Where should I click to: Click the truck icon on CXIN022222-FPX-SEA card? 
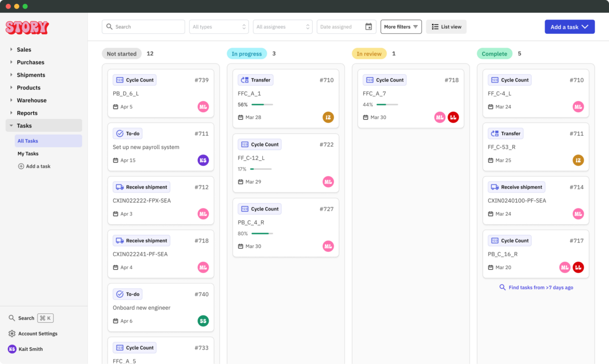120,187
